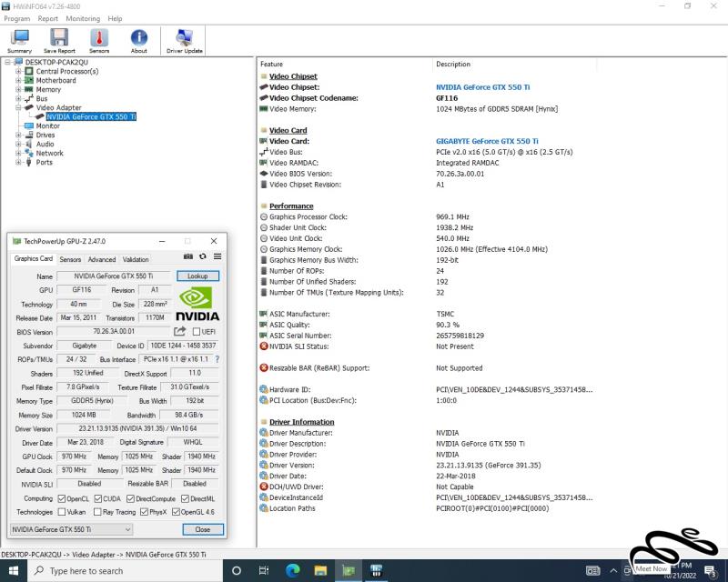728x582 pixels.
Task: Click the Audio speaker tree icon
Action: point(29,144)
